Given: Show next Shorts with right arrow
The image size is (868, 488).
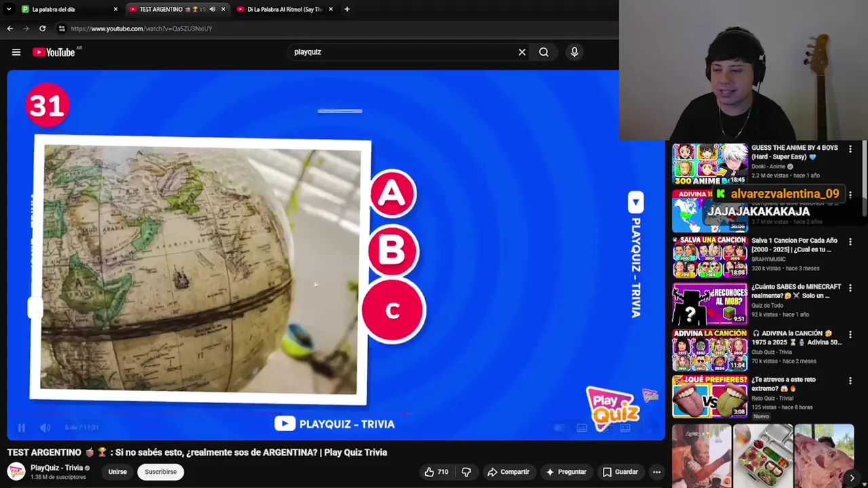Looking at the screenshot, I should click(x=852, y=479).
